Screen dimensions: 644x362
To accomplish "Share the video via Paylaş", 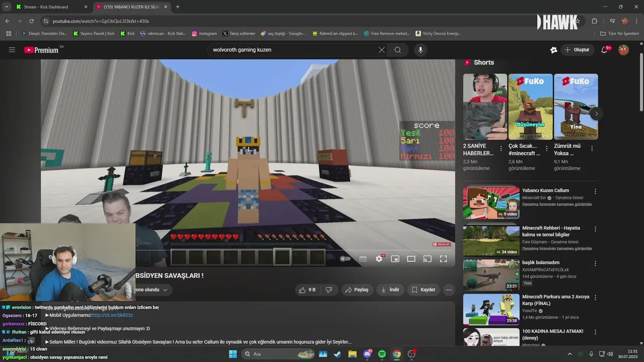I will tap(357, 290).
